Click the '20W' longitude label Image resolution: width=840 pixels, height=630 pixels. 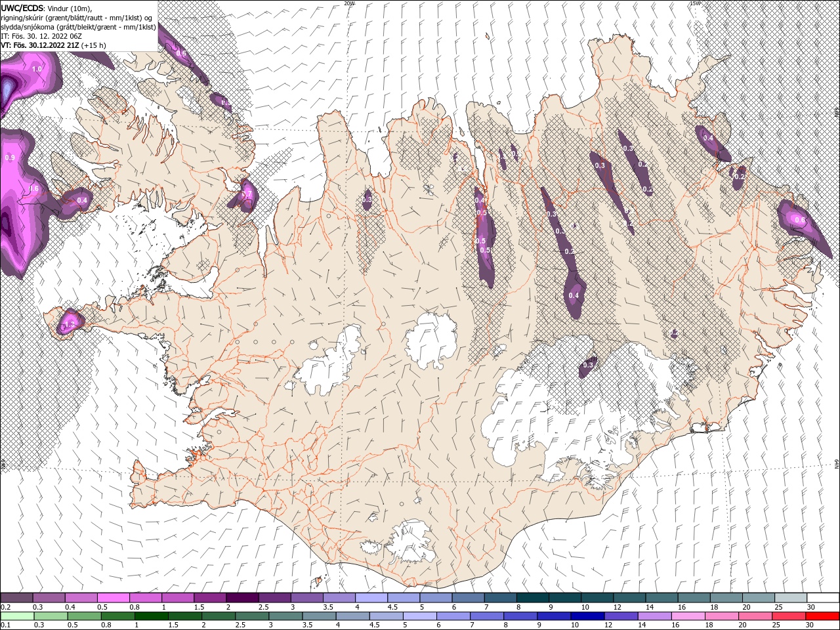click(x=349, y=3)
